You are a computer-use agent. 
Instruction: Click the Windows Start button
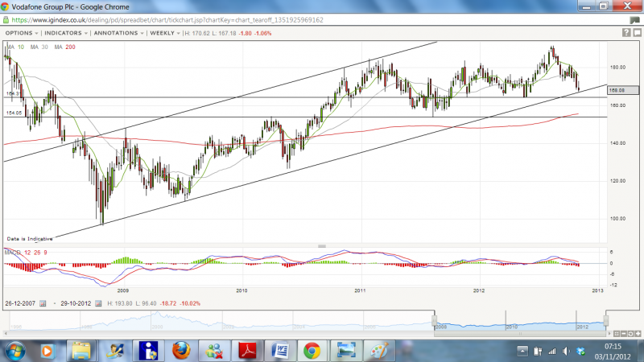click(16, 351)
